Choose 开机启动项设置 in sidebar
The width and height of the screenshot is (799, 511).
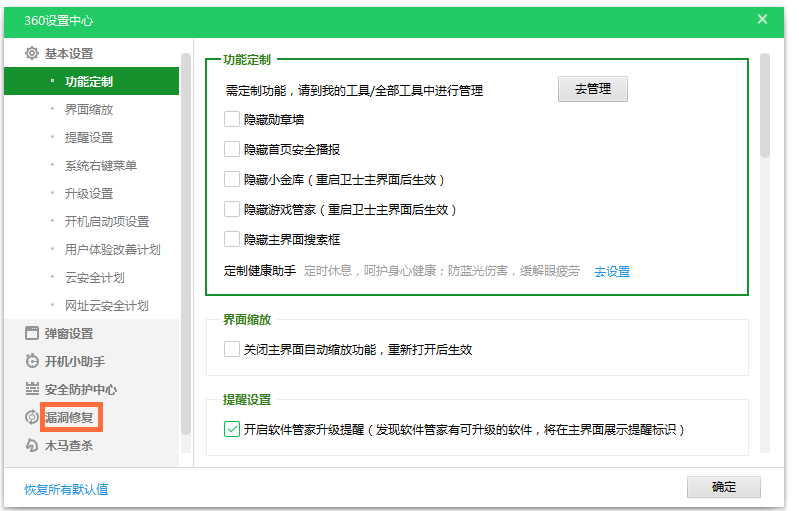coord(106,222)
